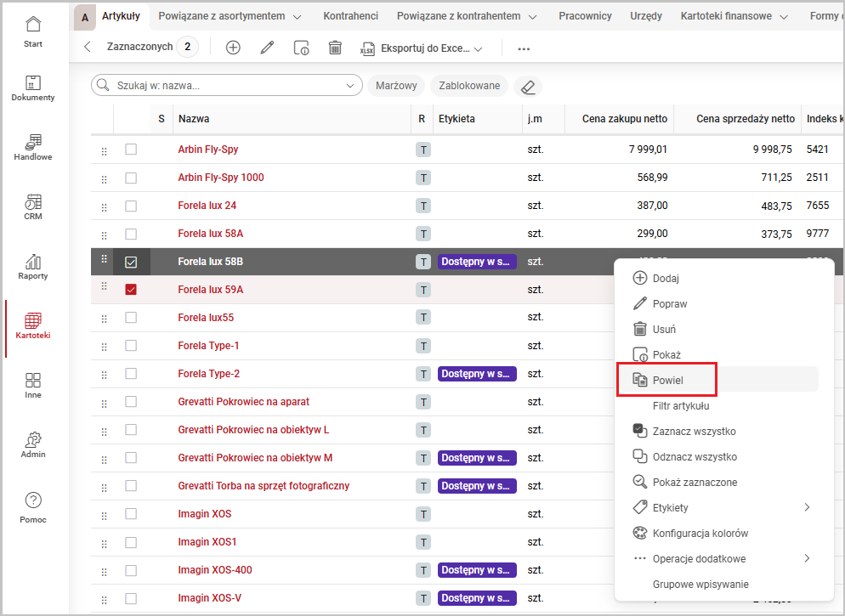Expand the Eksportuj do Excel dropdown
This screenshot has width=845, height=616.
tap(478, 48)
